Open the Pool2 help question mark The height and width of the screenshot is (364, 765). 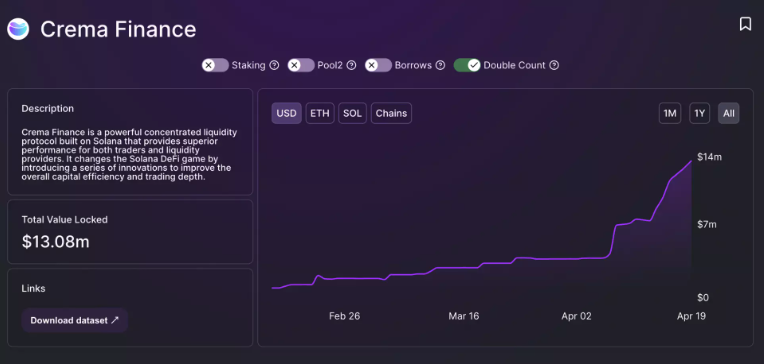point(351,65)
